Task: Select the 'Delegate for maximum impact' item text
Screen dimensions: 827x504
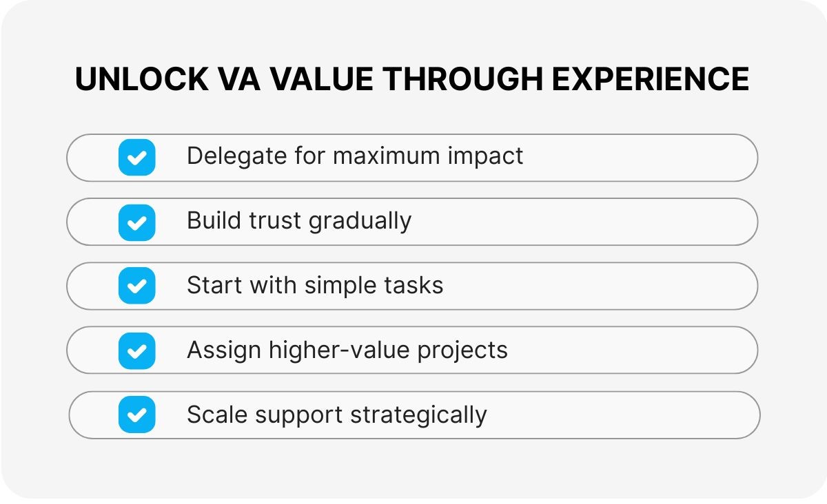Action: click(x=355, y=156)
